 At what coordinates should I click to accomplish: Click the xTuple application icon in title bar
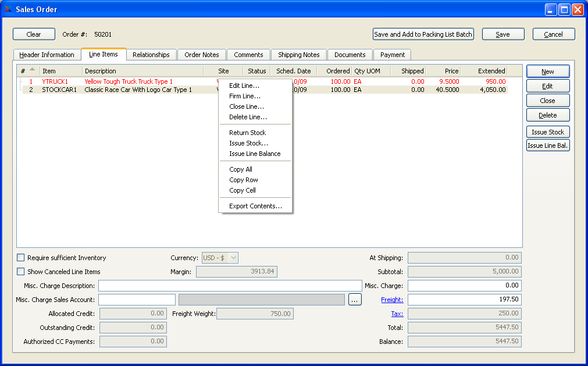click(8, 9)
